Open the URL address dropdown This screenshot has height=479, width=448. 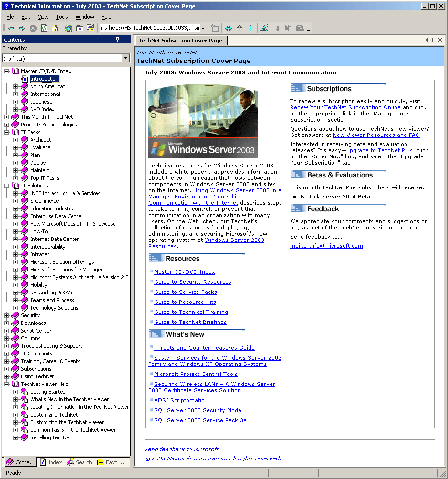point(203,28)
